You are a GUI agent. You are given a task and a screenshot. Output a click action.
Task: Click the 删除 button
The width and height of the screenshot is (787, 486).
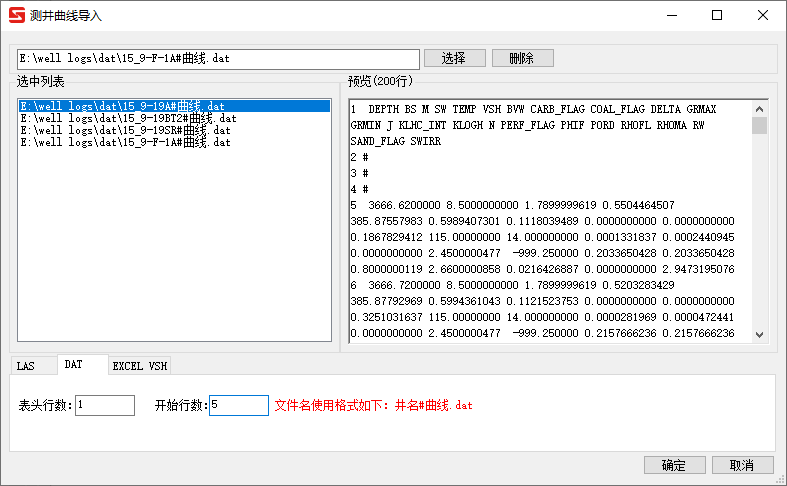(522, 58)
